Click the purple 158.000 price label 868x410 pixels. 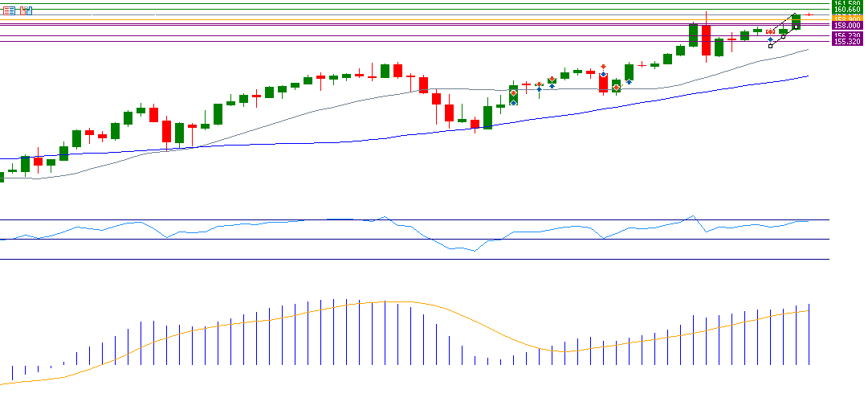[x=847, y=26]
